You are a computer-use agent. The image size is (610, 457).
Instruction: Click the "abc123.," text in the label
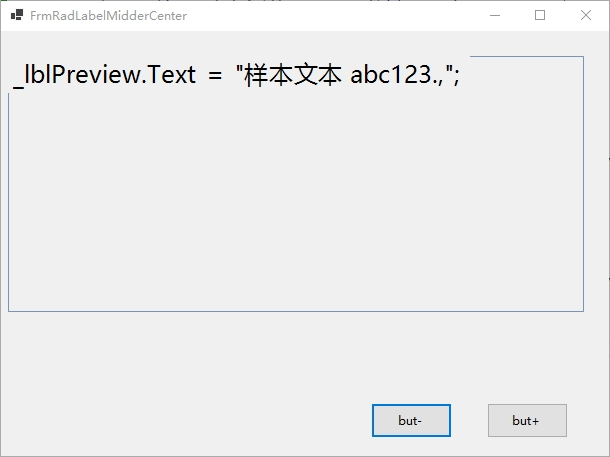click(x=396, y=76)
